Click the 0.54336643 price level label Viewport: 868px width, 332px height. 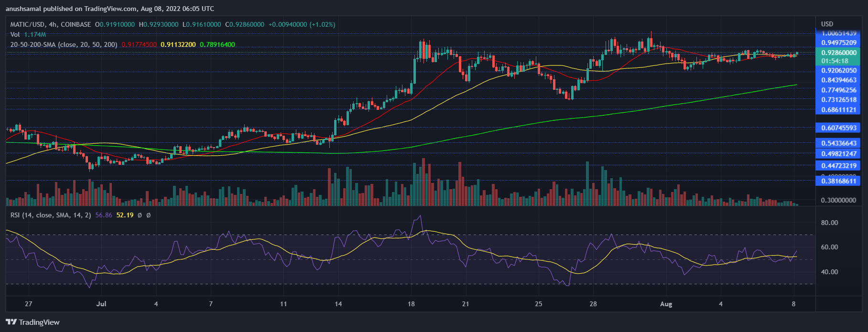coord(838,143)
